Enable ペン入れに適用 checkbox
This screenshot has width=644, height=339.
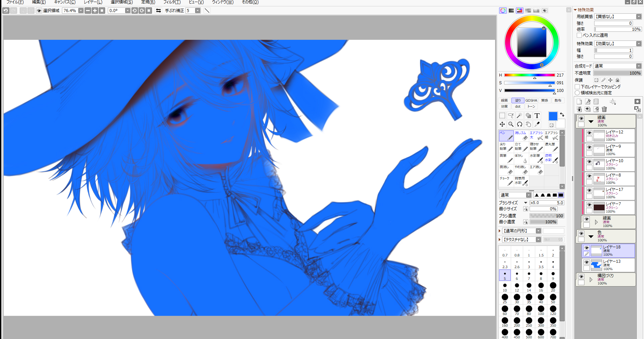click(x=579, y=35)
